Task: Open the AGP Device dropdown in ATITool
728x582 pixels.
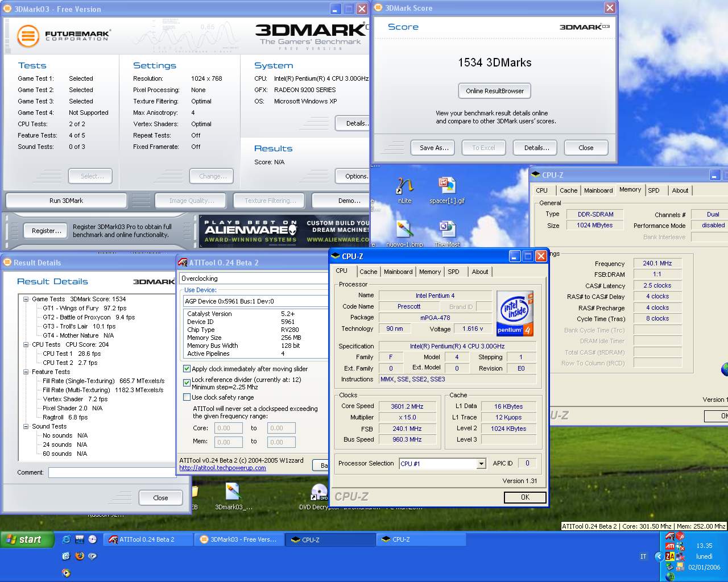Action: (x=256, y=301)
